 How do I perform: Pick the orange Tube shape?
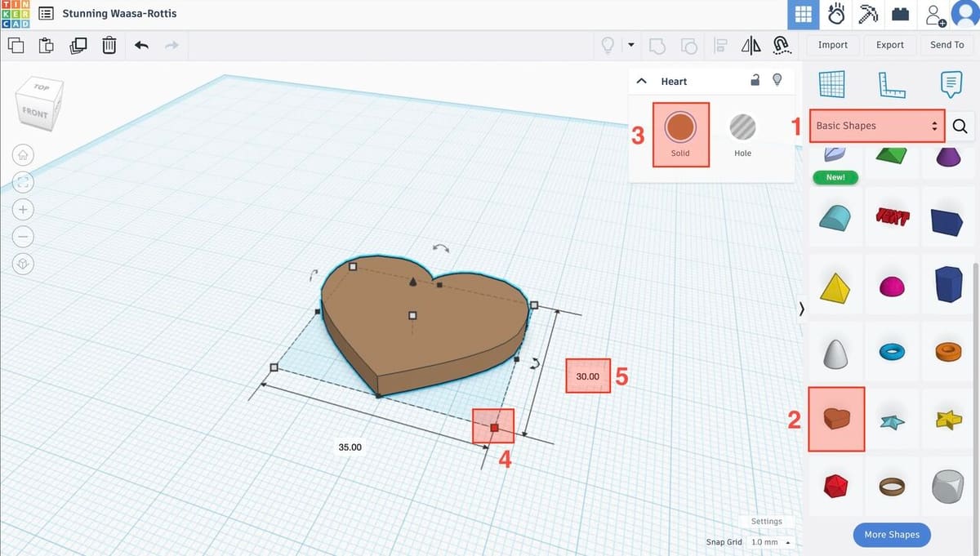coord(947,352)
